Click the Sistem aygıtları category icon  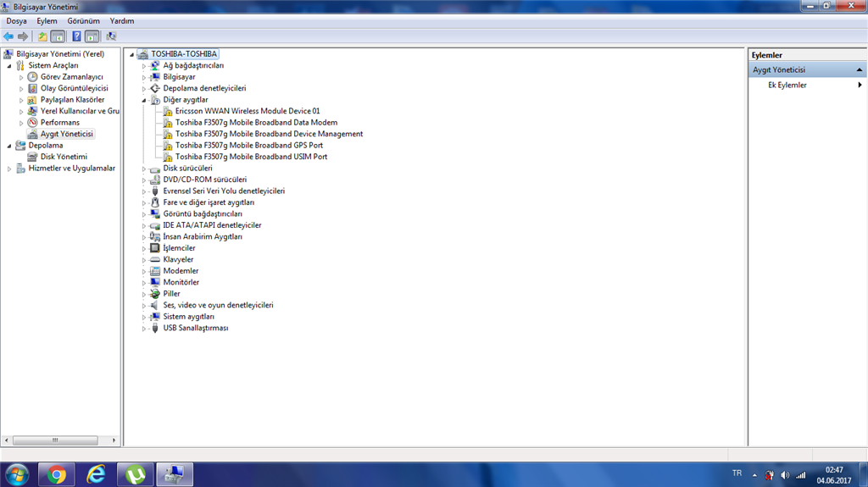coord(155,317)
